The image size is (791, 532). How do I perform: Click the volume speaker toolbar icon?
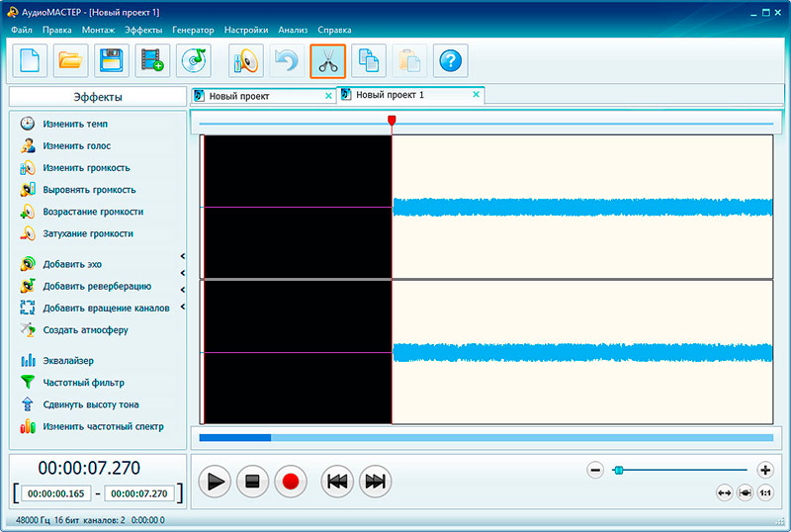point(245,60)
